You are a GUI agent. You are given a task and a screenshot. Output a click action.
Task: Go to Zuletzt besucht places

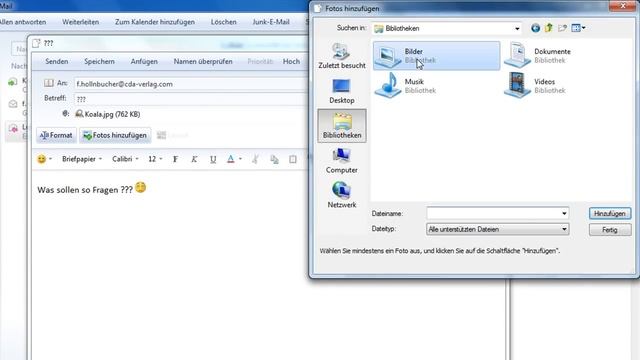[x=342, y=56]
